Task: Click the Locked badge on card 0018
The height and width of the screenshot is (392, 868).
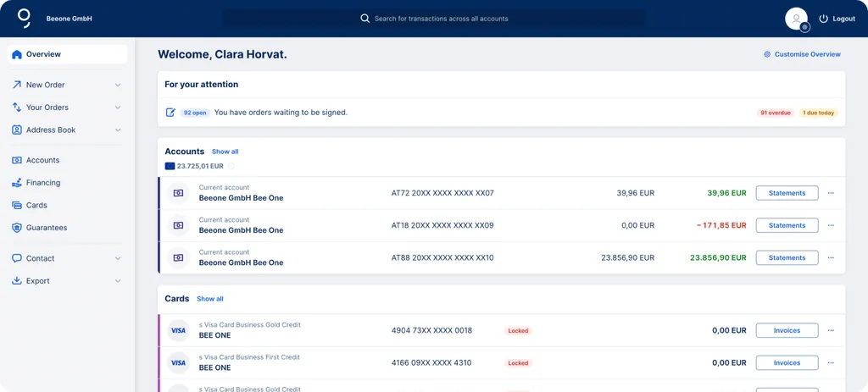Action: click(x=518, y=331)
